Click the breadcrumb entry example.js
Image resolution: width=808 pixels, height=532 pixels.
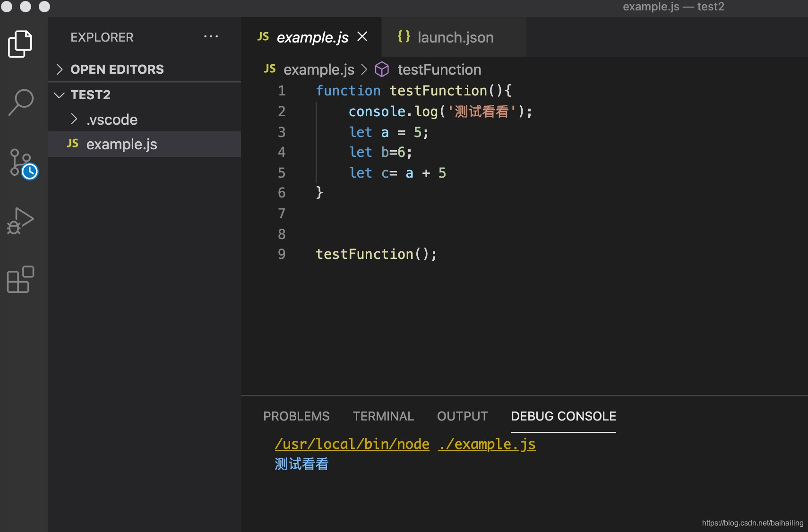(x=319, y=69)
